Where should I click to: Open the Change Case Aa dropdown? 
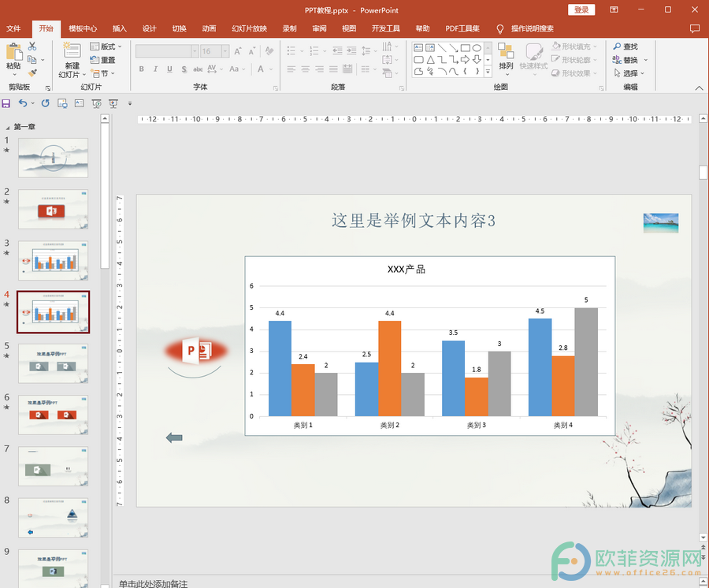tap(237, 69)
